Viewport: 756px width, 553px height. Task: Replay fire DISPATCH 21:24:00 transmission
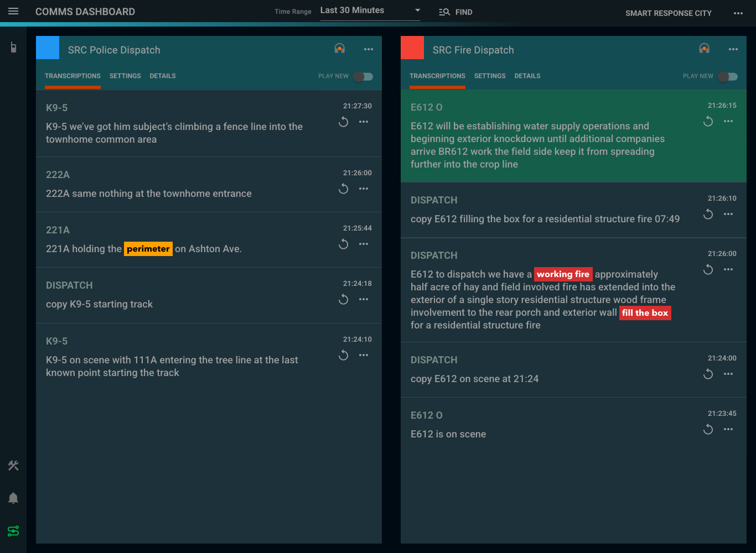point(708,374)
